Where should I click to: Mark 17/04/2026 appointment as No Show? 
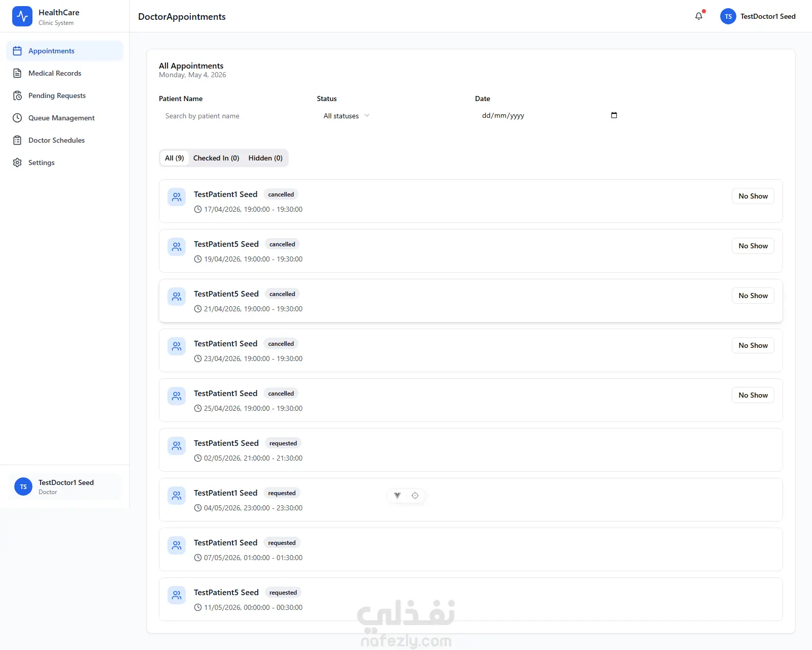pyautogui.click(x=753, y=196)
